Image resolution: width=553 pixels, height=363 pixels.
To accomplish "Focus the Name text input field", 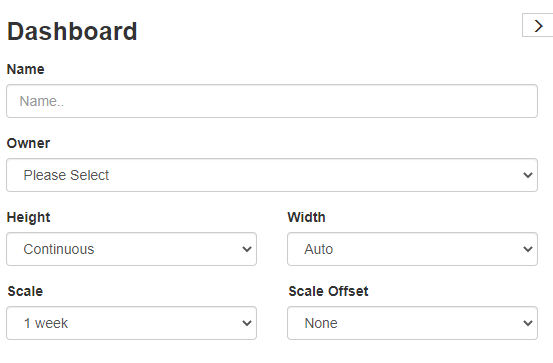I will click(272, 101).
